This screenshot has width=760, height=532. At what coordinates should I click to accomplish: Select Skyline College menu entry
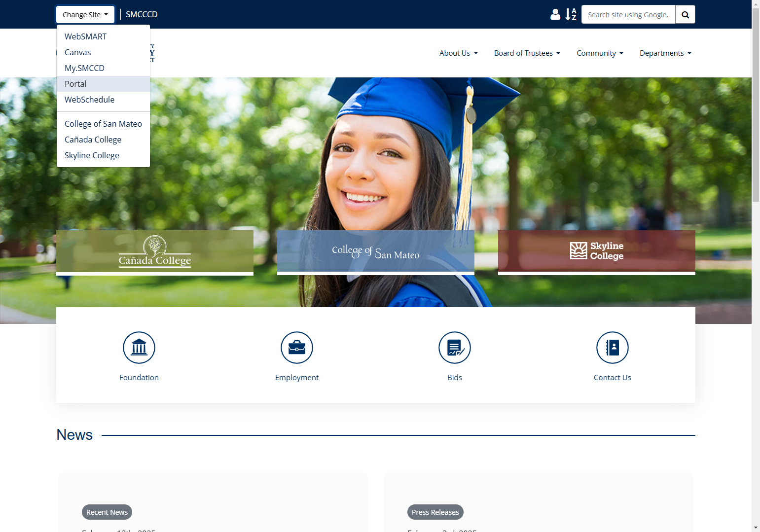click(103, 155)
